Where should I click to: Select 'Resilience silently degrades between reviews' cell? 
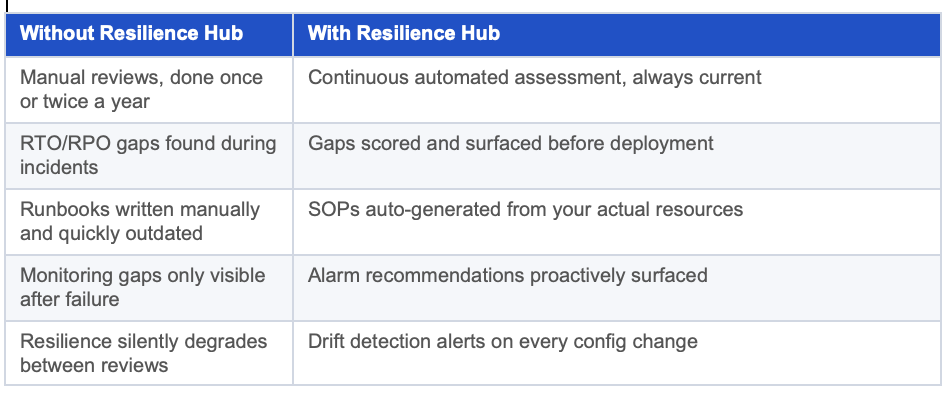coord(149,353)
